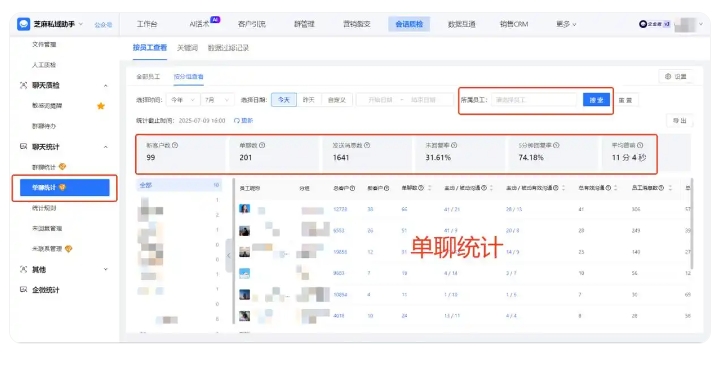
Task: Click the 聊天统计 section icon in sidebar
Action: tap(24, 146)
